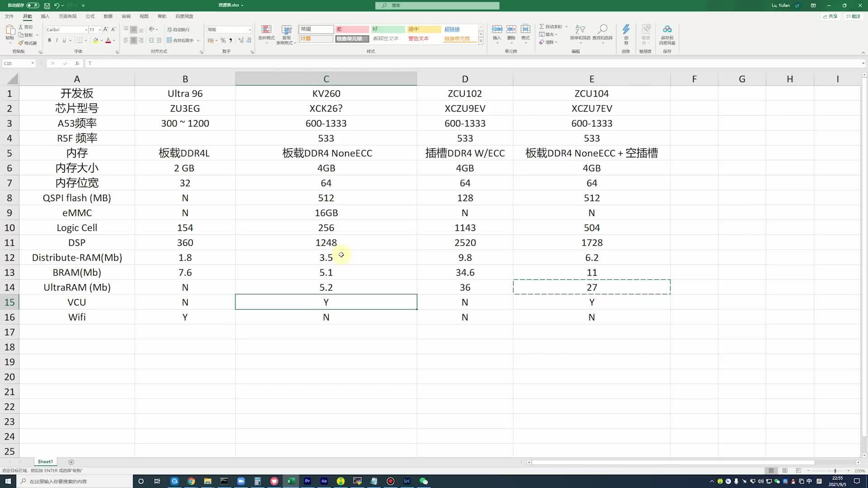Open the font size 11 dropdown
The image size is (868, 488).
[100, 30]
